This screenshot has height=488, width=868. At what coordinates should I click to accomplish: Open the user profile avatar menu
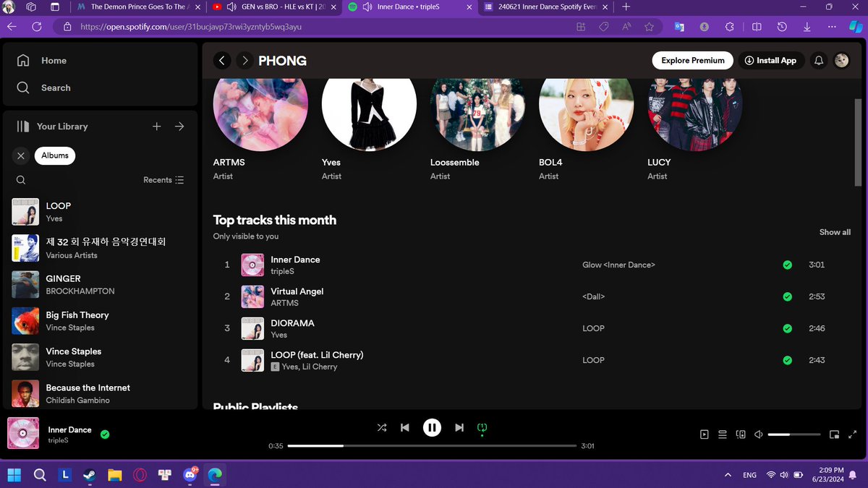coord(841,61)
